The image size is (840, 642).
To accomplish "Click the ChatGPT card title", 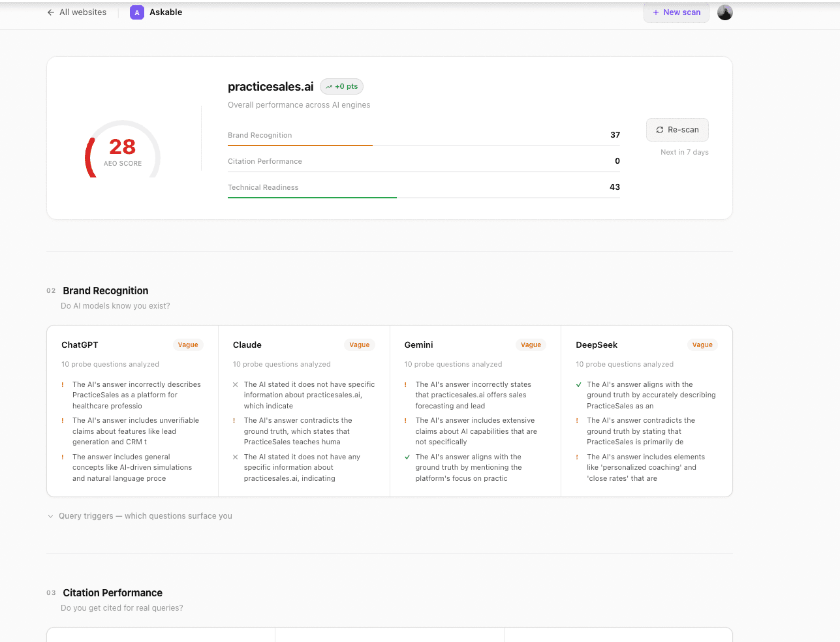I will click(80, 345).
